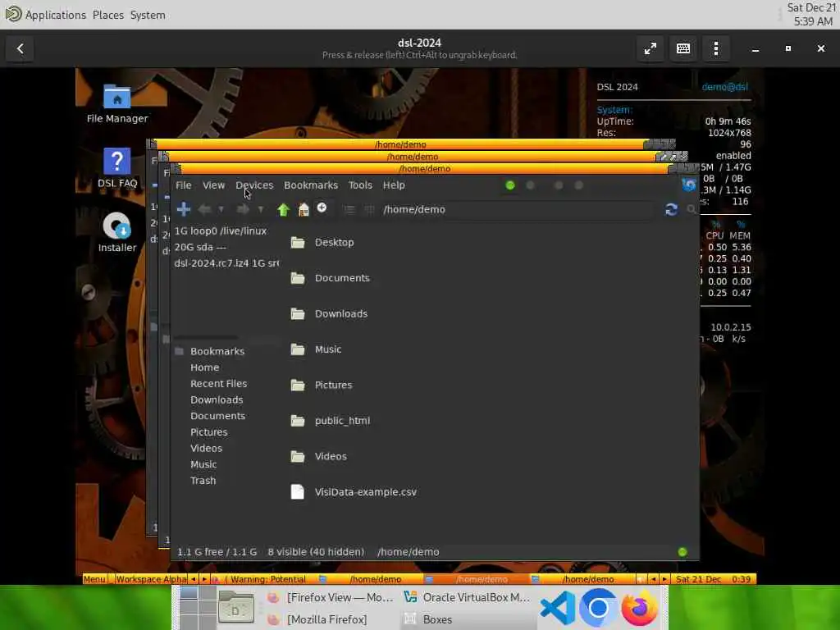
Task: Switch to icon grid view icon
Action: 369,209
